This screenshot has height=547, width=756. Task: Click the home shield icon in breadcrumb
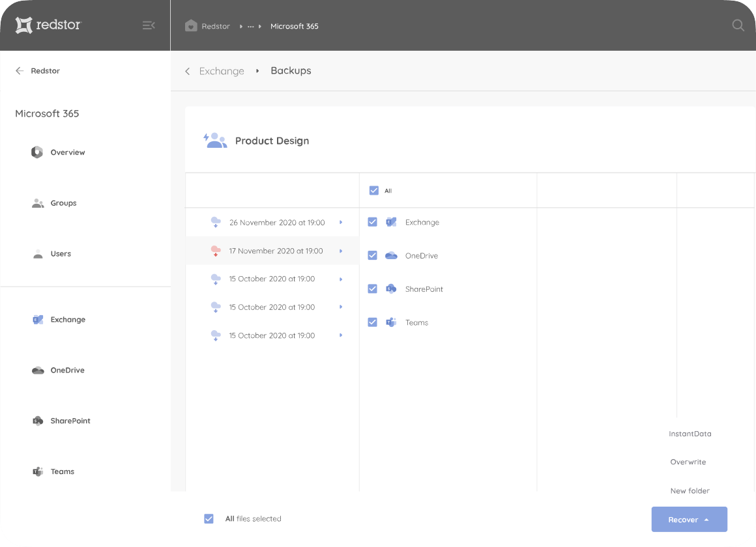(x=191, y=25)
